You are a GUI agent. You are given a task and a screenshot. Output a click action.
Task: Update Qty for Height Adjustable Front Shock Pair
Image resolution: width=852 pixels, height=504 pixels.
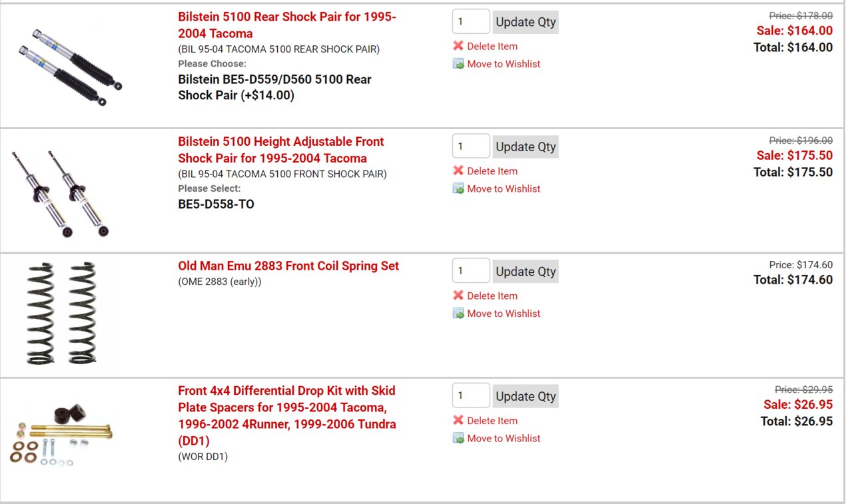click(526, 146)
